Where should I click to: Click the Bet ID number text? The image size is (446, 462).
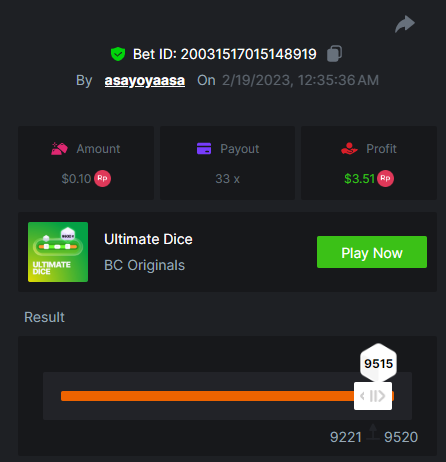(248, 54)
